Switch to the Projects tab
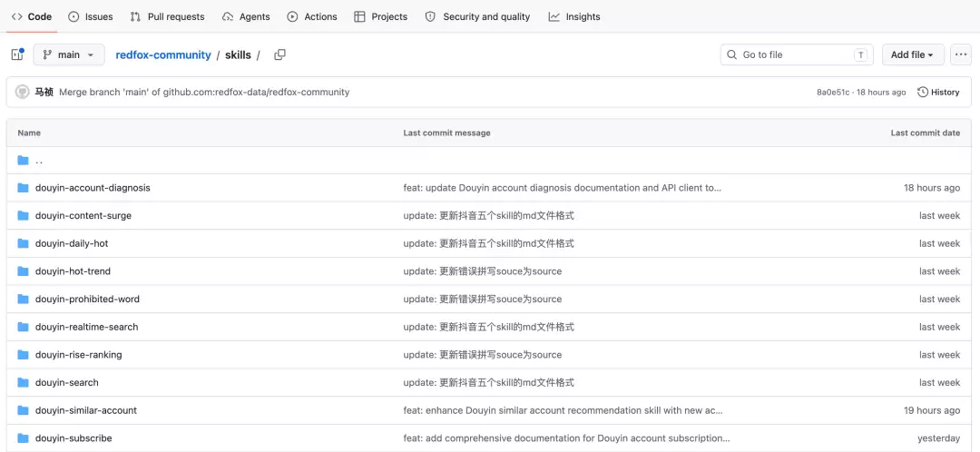980x452 pixels. pos(380,17)
